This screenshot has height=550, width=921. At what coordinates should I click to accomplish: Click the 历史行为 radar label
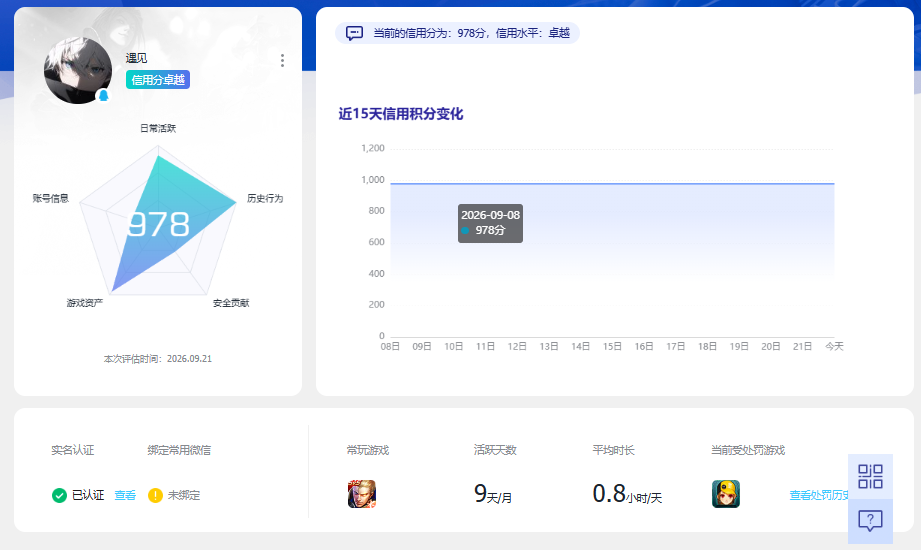click(x=265, y=198)
